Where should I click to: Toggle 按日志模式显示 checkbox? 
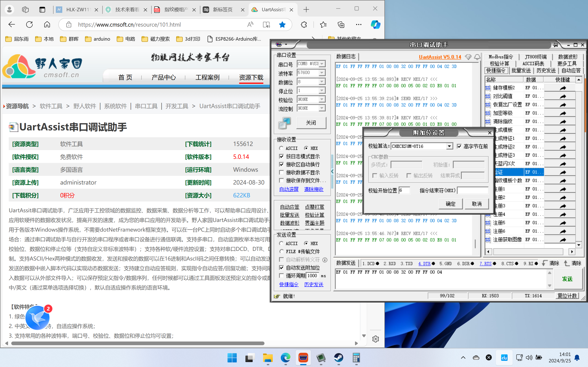coord(281,156)
